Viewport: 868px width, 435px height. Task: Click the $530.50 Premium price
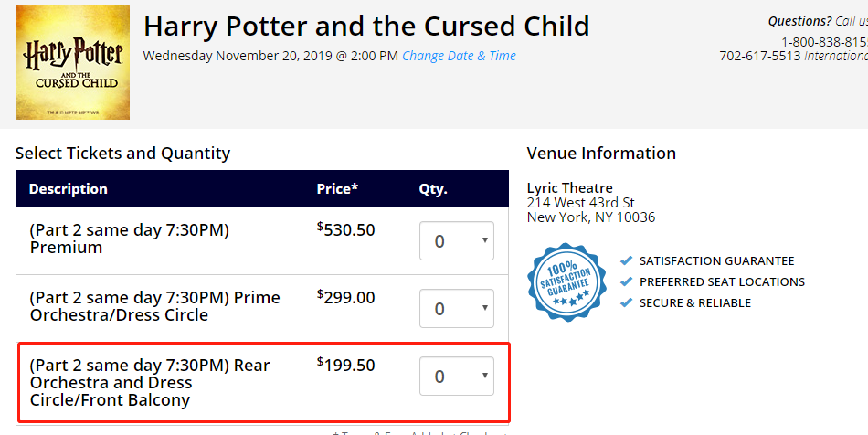pos(346,229)
